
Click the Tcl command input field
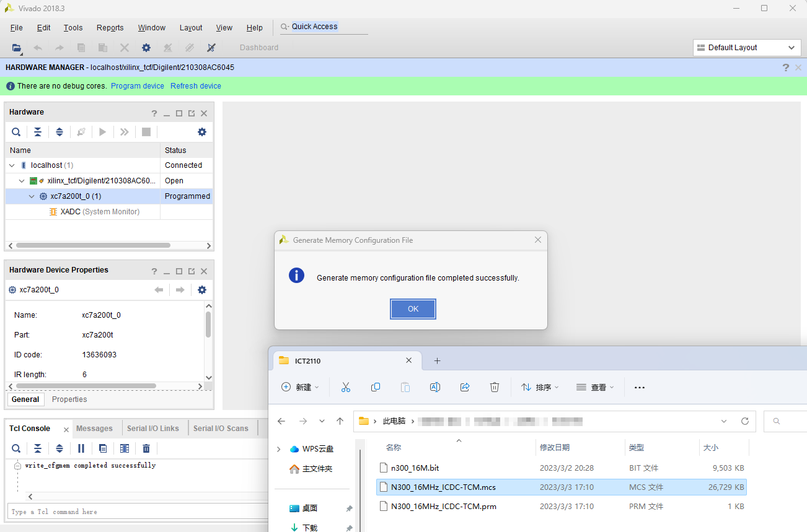click(x=138, y=512)
